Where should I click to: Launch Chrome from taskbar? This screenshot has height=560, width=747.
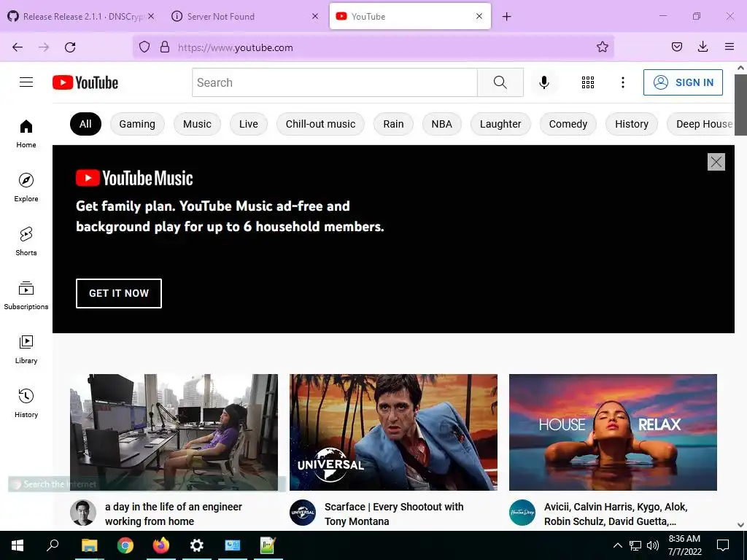[x=125, y=545]
